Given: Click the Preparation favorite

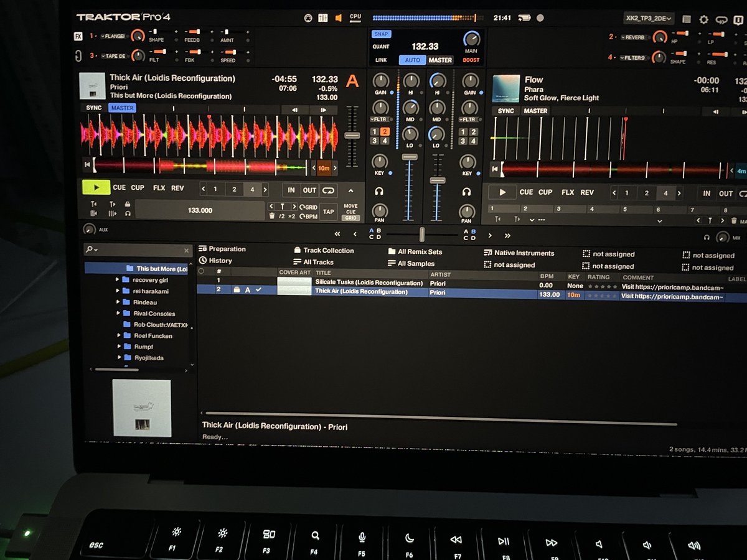Looking at the screenshot, I should [x=222, y=249].
